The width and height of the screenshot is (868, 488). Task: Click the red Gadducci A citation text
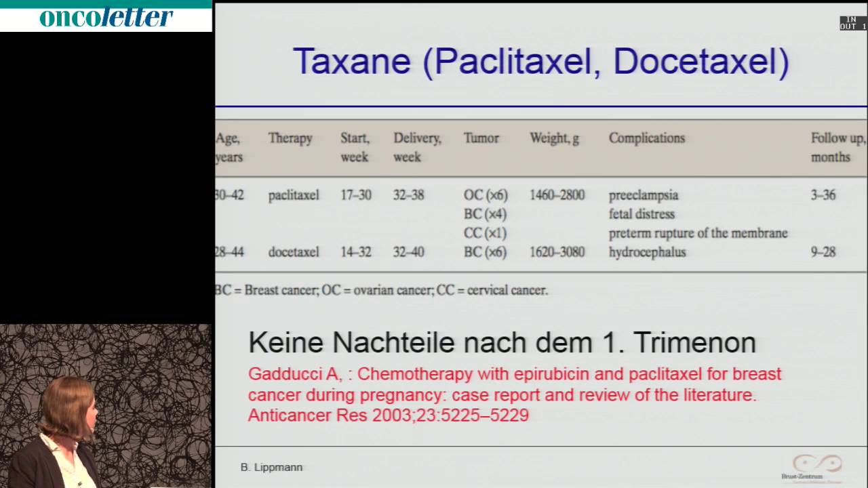point(515,394)
